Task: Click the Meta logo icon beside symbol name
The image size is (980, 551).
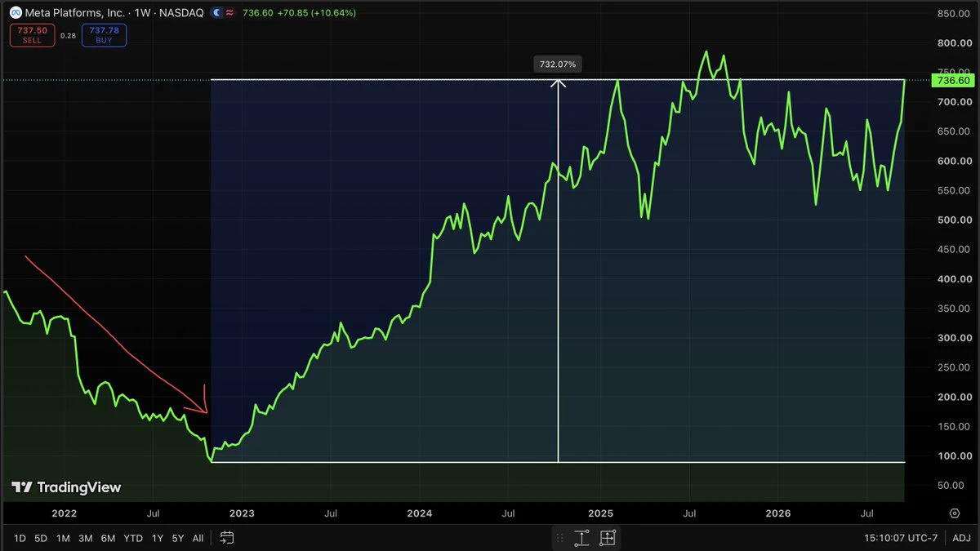Action: (15, 13)
